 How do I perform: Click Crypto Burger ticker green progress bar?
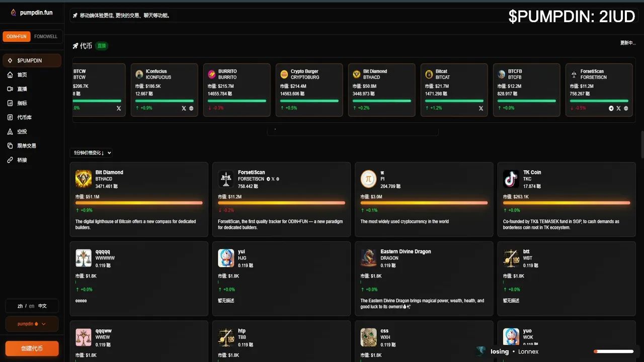pos(309,101)
